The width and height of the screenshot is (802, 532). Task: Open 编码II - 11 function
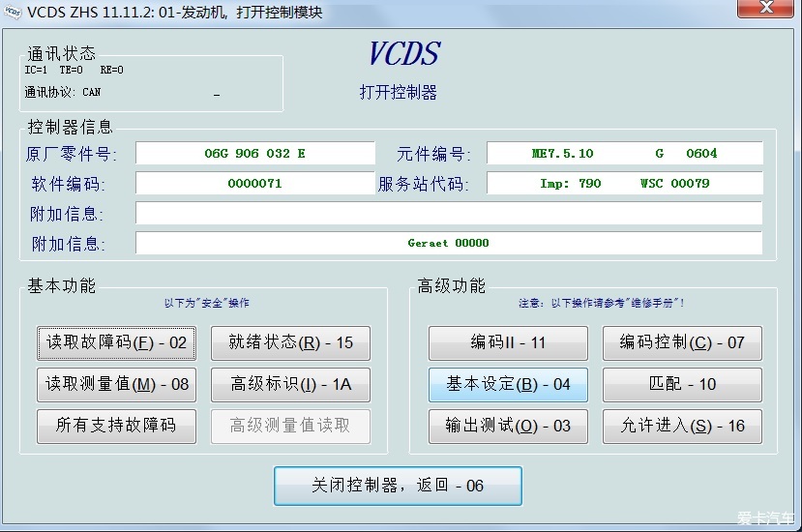coord(508,342)
